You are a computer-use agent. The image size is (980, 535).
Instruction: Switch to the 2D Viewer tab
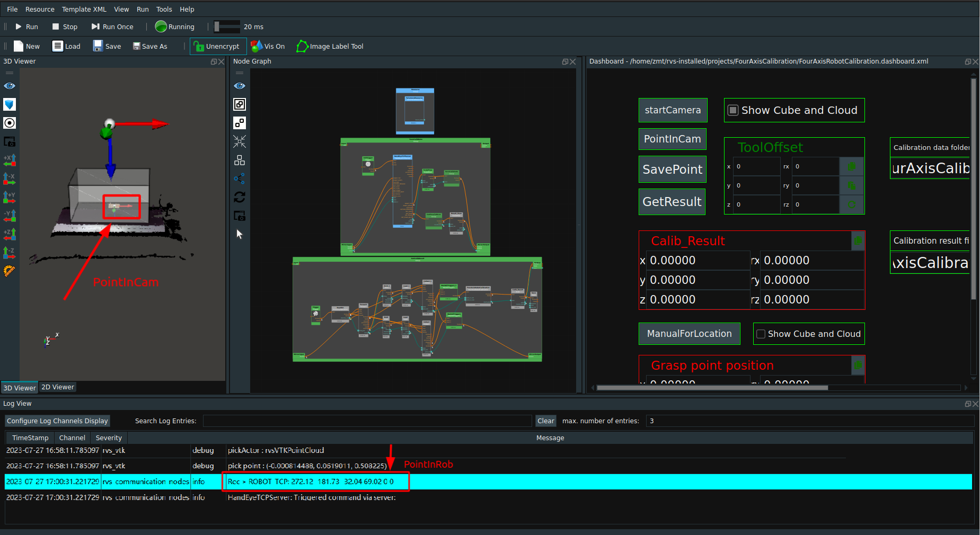58,387
